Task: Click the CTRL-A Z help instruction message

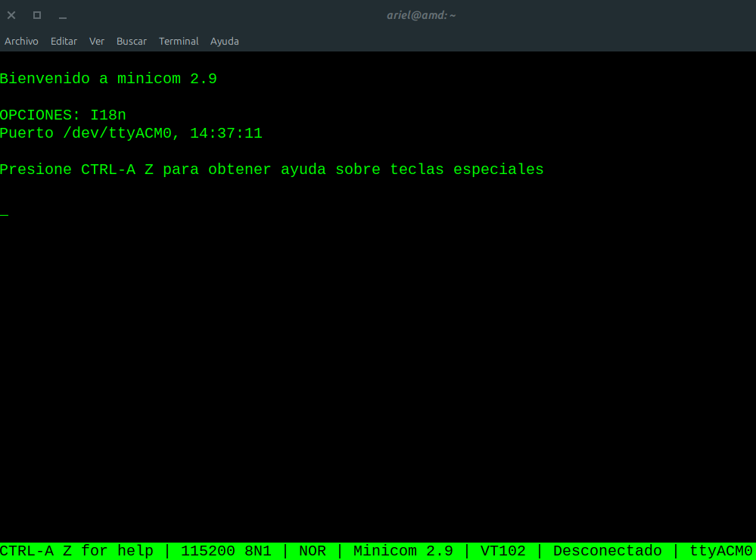Action: click(x=271, y=169)
